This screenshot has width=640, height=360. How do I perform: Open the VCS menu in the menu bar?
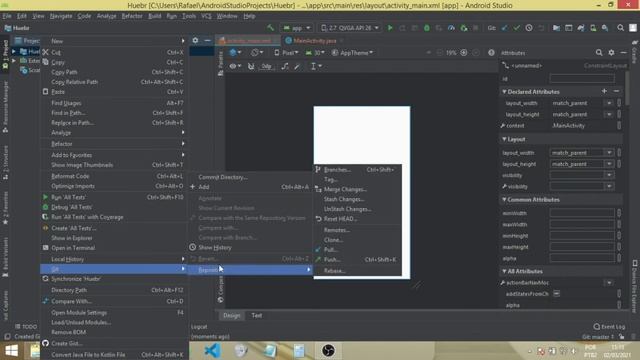click(206, 16)
